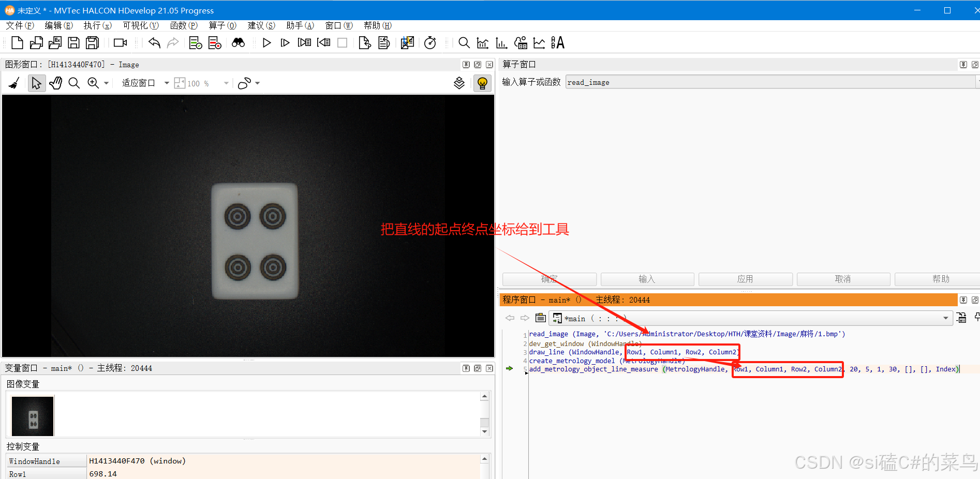
Task: Expand the zoom percentage dropdown
Action: coord(226,83)
